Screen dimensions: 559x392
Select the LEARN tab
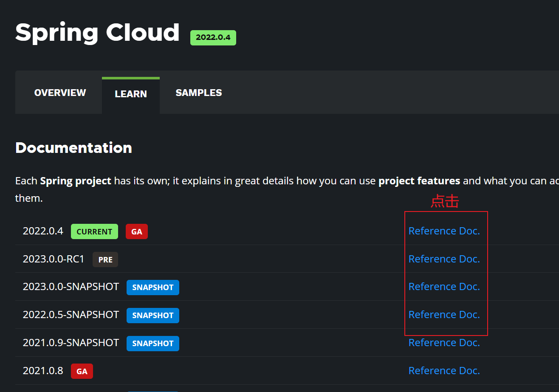tap(131, 94)
